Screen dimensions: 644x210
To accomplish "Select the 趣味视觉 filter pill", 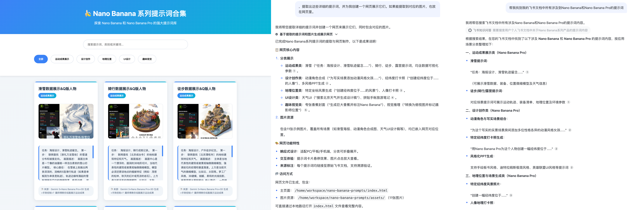I will coord(147,59).
